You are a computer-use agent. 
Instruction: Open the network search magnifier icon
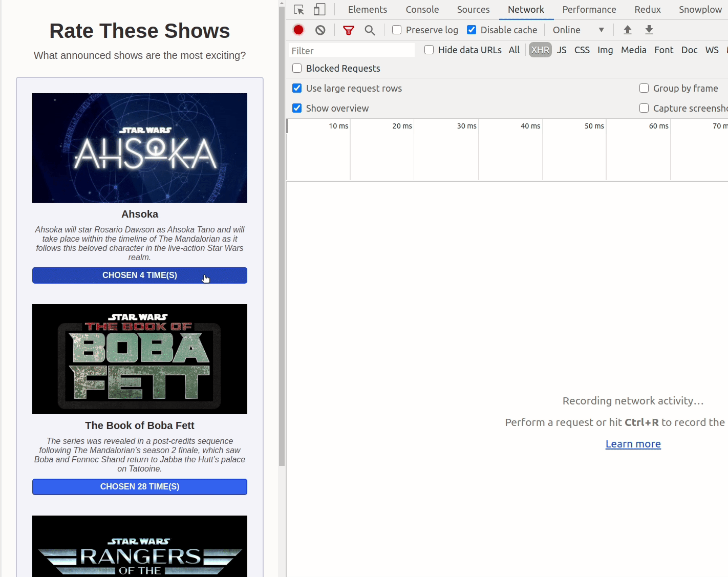tap(370, 30)
